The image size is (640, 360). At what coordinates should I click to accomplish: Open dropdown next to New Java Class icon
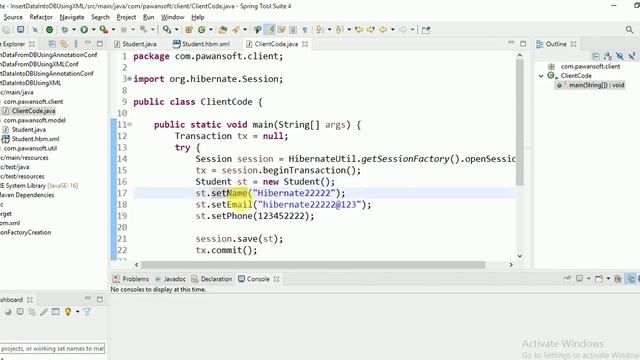(x=211, y=29)
